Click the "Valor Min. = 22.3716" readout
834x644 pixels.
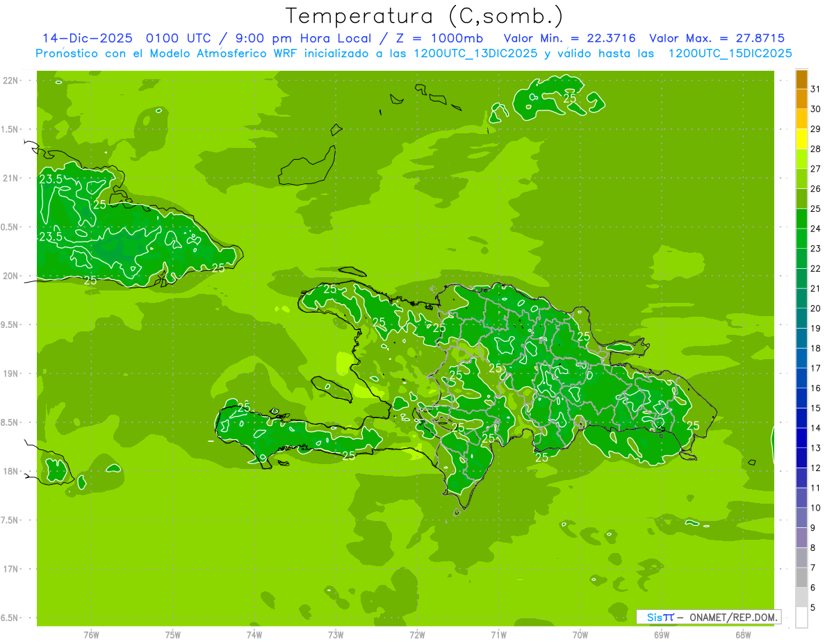point(569,38)
